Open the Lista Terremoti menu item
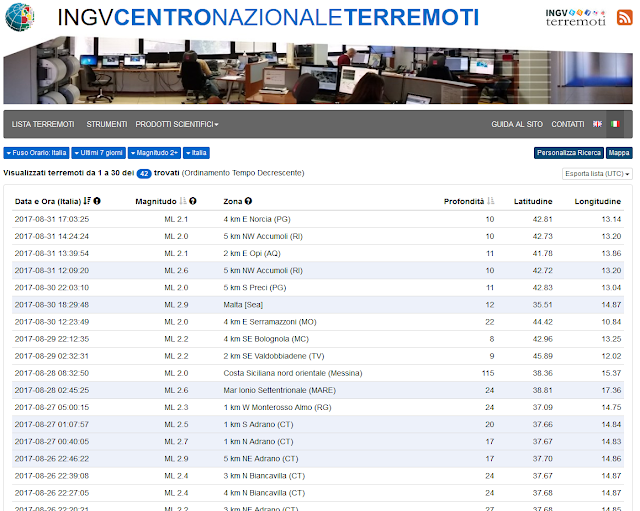 coord(43,124)
